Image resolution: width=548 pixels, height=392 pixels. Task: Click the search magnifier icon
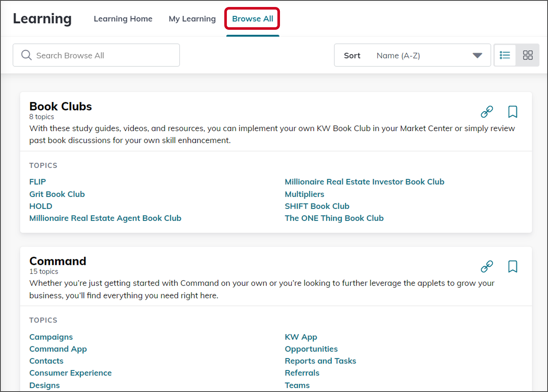[26, 55]
